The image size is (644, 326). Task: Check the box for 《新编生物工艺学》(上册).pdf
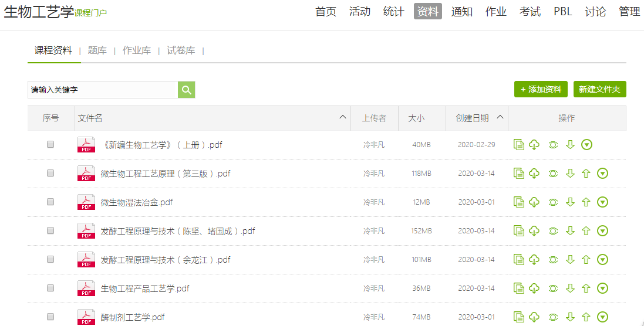(x=50, y=144)
